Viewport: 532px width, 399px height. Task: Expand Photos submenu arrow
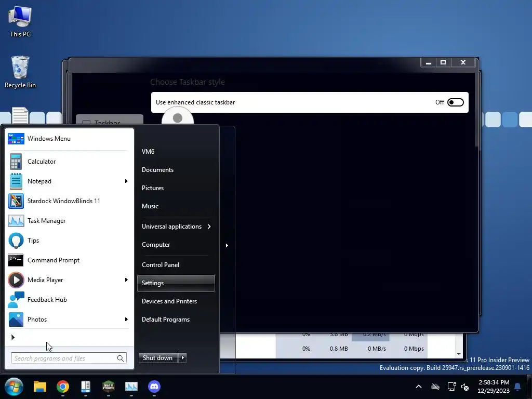tap(126, 320)
